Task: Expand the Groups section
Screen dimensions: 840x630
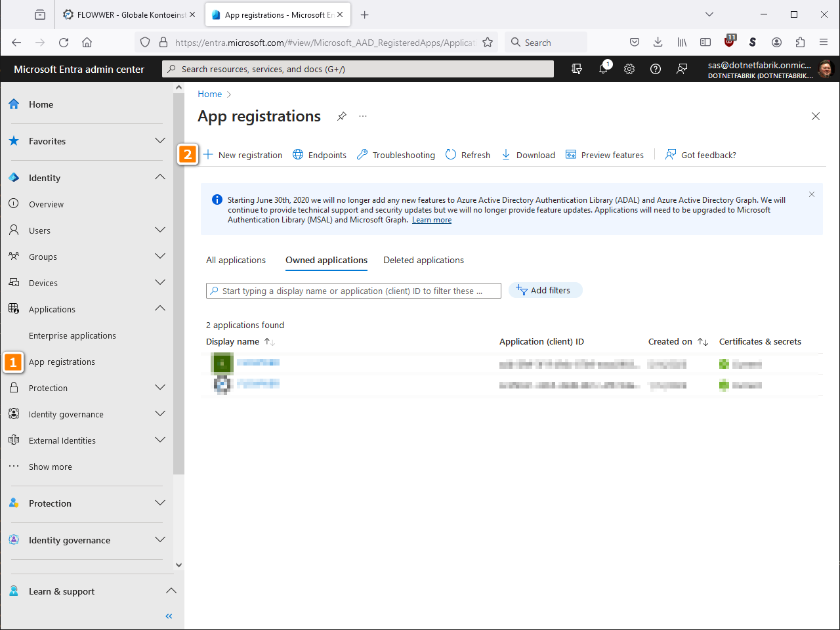Action: (159, 257)
